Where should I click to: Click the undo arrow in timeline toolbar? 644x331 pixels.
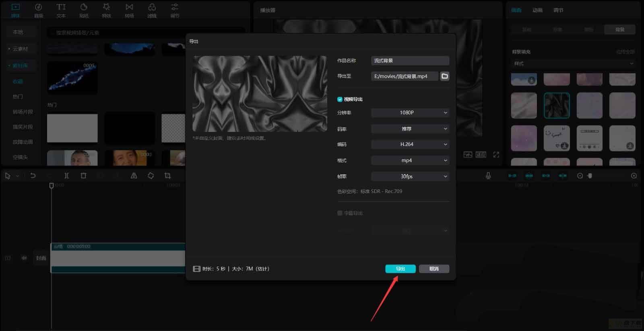[33, 176]
